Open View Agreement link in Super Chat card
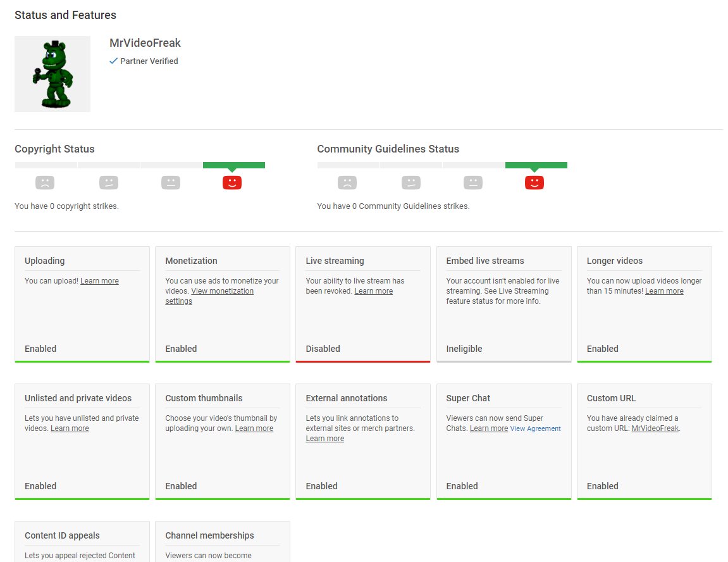Image resolution: width=728 pixels, height=562 pixels. [x=535, y=428]
